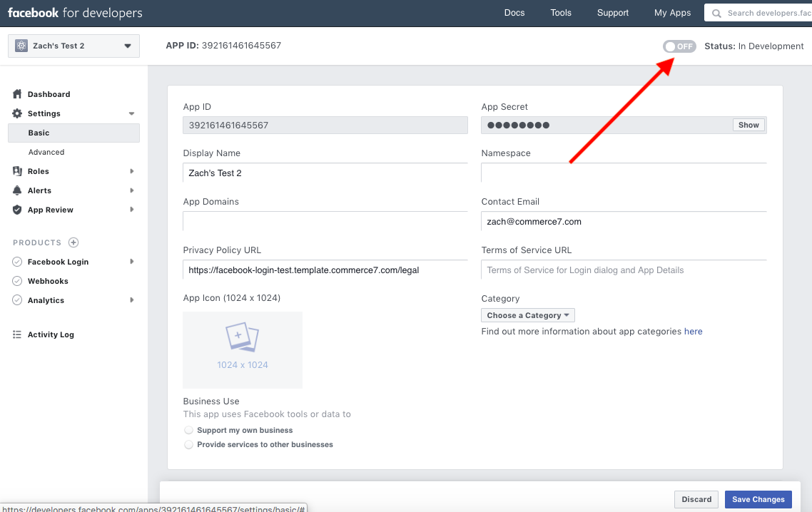Click the 'Status: In Development' text
The image size is (812, 512).
[754, 46]
